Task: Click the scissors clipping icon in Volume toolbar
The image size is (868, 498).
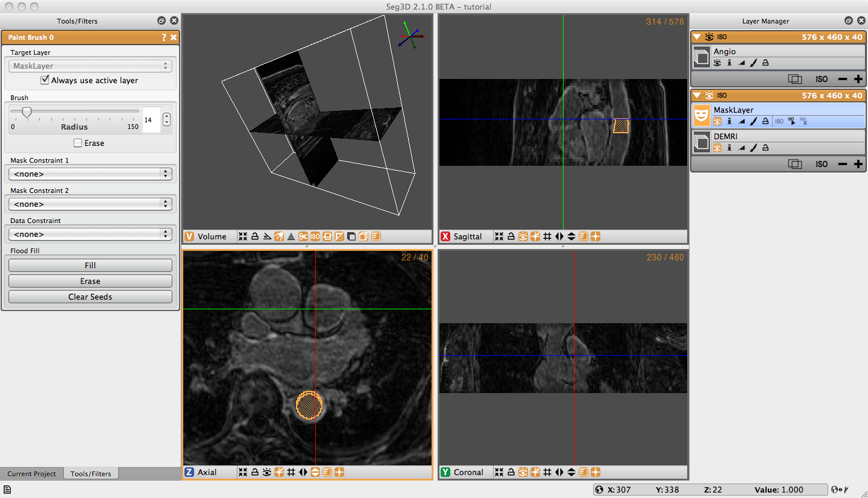Action: click(303, 236)
